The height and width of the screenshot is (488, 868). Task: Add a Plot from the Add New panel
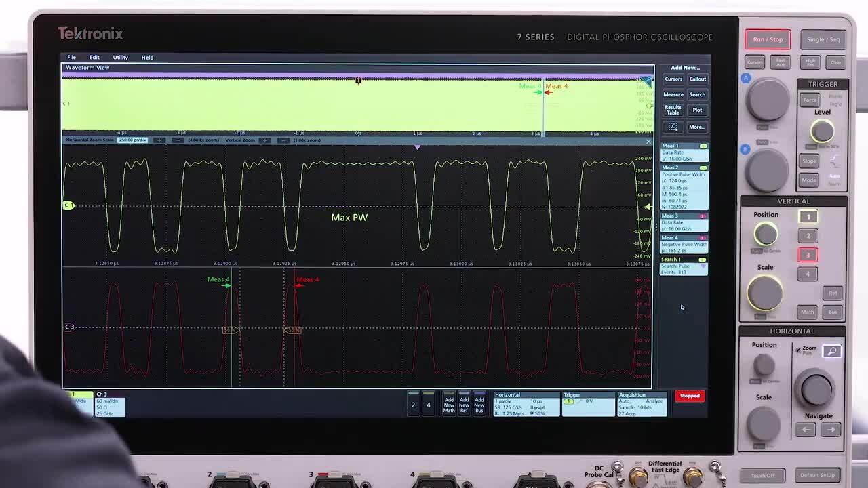click(697, 110)
